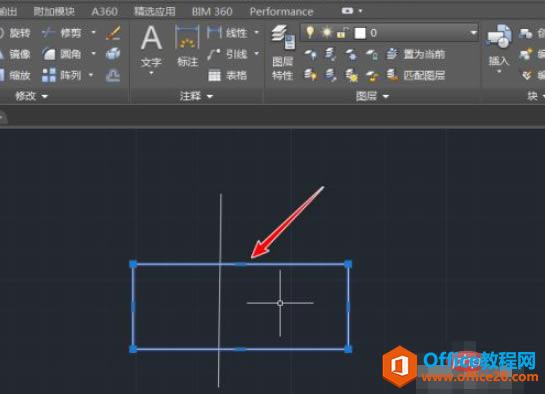Image resolution: width=545 pixels, height=394 pixels.
Task: Expand the Leader (引线) dropdown arrow
Action: click(x=257, y=54)
